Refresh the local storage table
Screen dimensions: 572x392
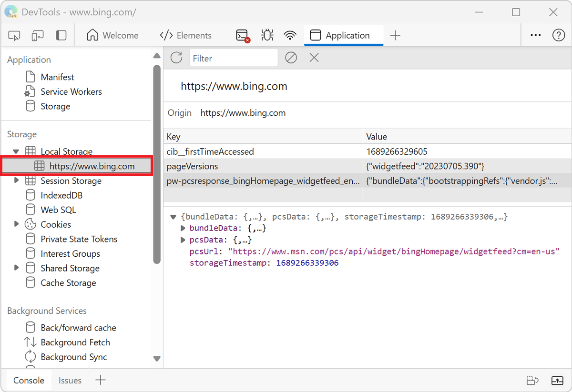[176, 57]
